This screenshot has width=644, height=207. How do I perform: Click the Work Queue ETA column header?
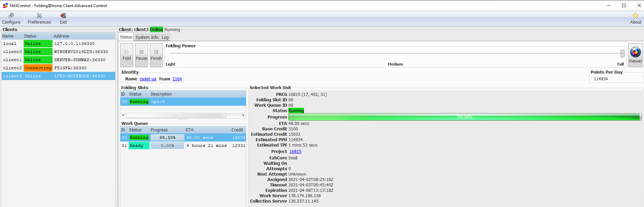[207, 130]
